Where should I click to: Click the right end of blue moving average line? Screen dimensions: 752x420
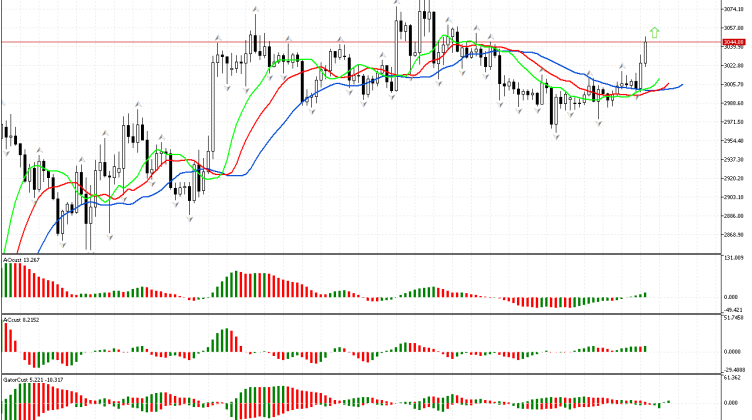point(682,85)
